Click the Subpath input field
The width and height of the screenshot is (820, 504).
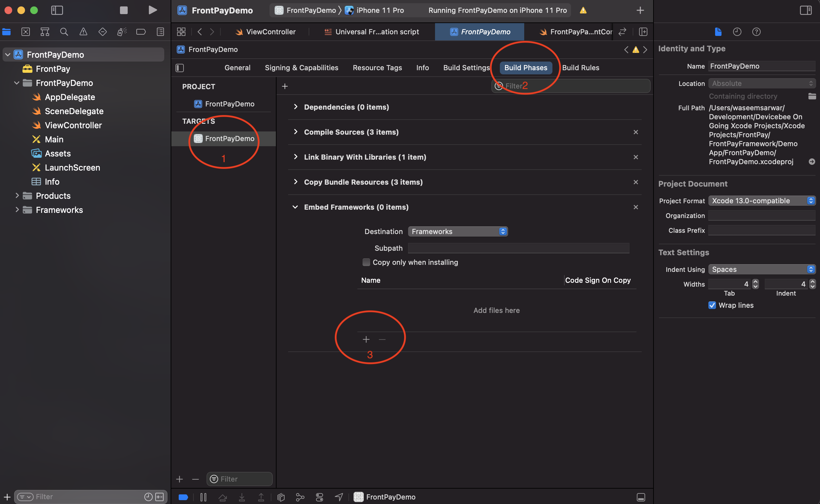coord(518,248)
